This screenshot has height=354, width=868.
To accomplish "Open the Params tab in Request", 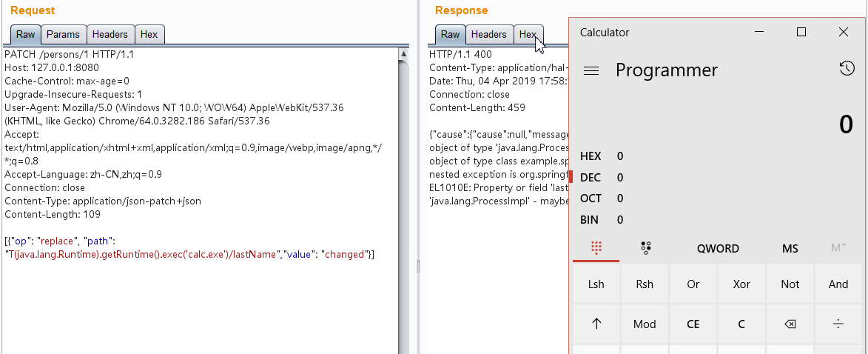I will coord(63,34).
